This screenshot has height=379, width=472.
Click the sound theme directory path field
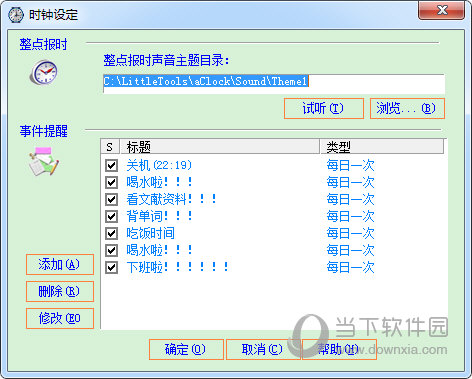pyautogui.click(x=274, y=84)
